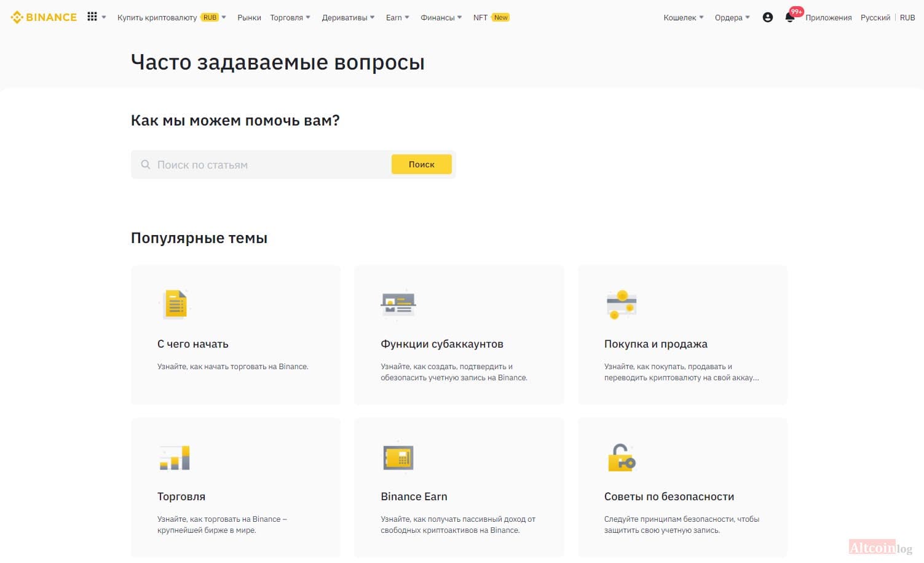Open the apps grid menu icon
924x563 pixels.
point(92,17)
